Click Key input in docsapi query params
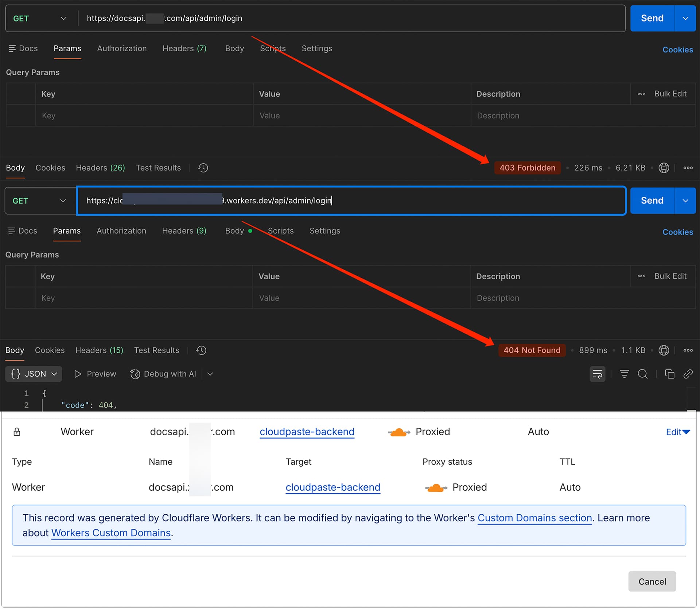 tap(144, 116)
